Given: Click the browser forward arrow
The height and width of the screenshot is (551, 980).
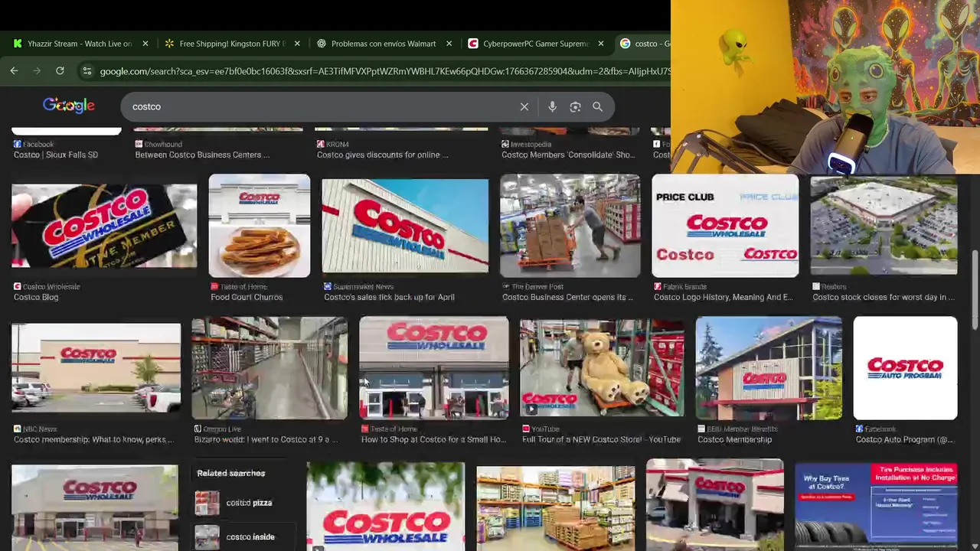Looking at the screenshot, I should coord(36,71).
